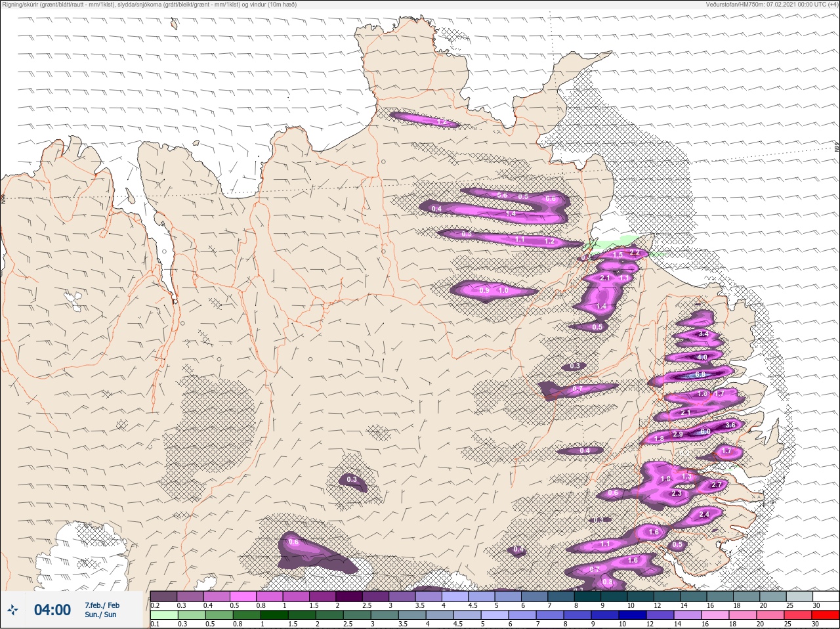Click the 6.8 precipitation value on the map
The height and width of the screenshot is (629, 840).
coord(700,375)
